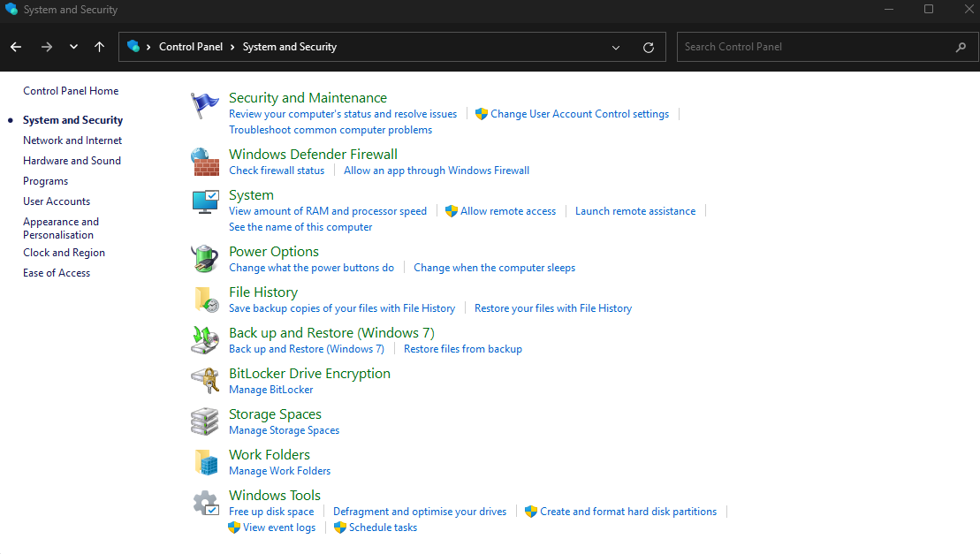
Task: Open the recent locations dropdown arrow
Action: [x=73, y=47]
